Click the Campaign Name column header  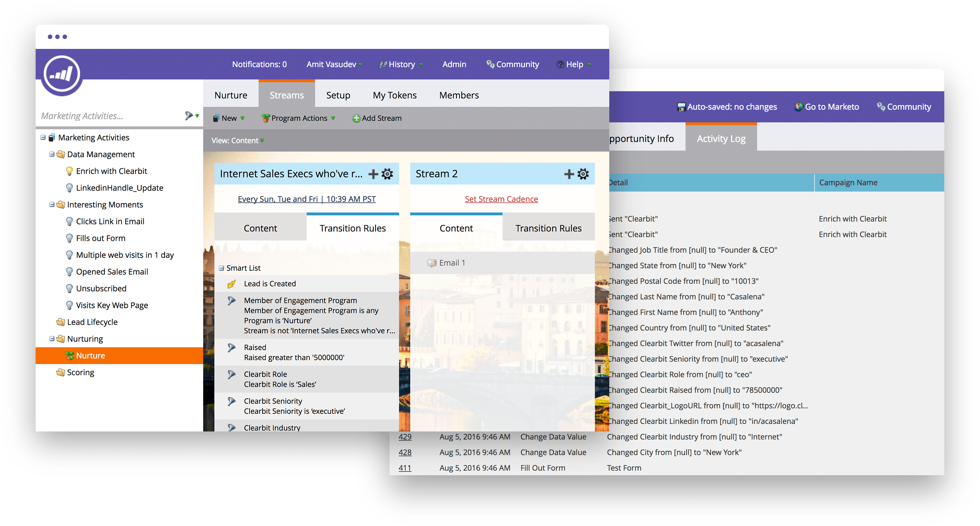click(x=879, y=182)
